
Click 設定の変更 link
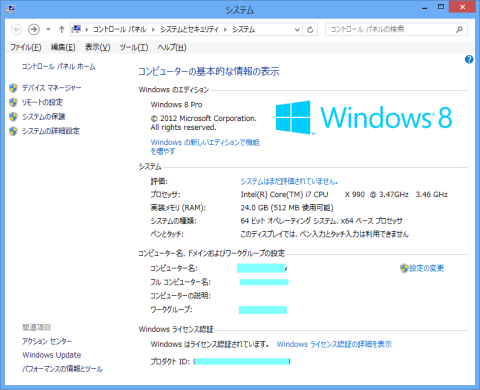point(427,268)
